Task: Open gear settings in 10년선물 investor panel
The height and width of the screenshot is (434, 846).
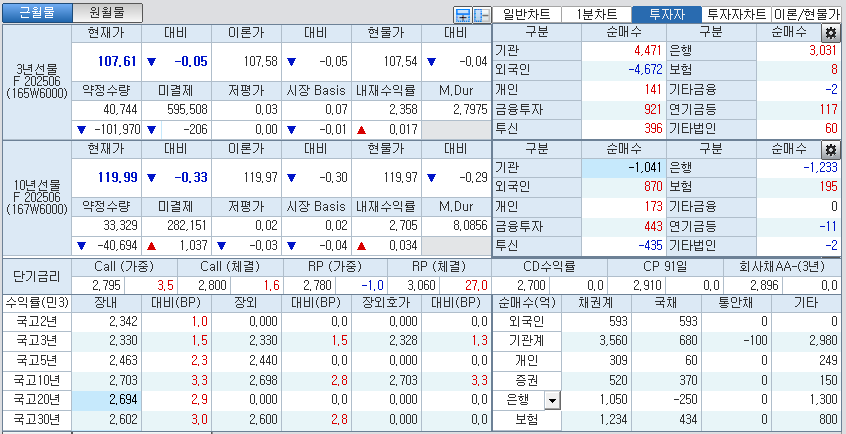Action: pos(830,150)
